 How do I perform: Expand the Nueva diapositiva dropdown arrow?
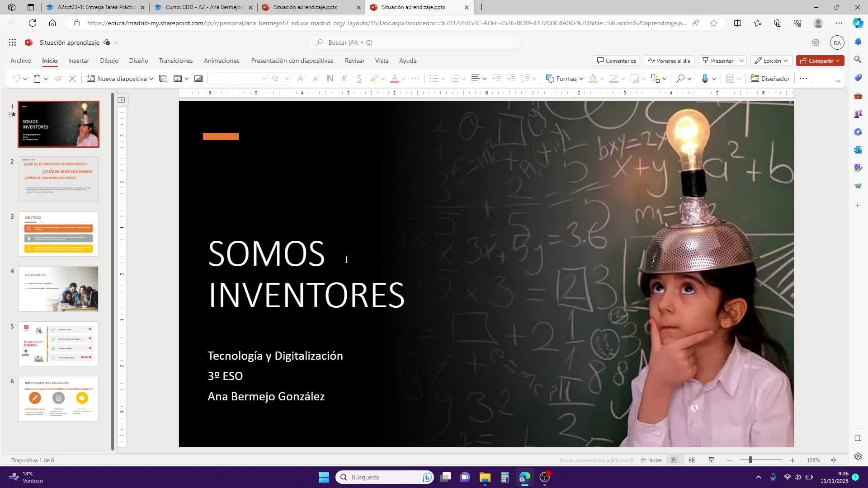[151, 79]
